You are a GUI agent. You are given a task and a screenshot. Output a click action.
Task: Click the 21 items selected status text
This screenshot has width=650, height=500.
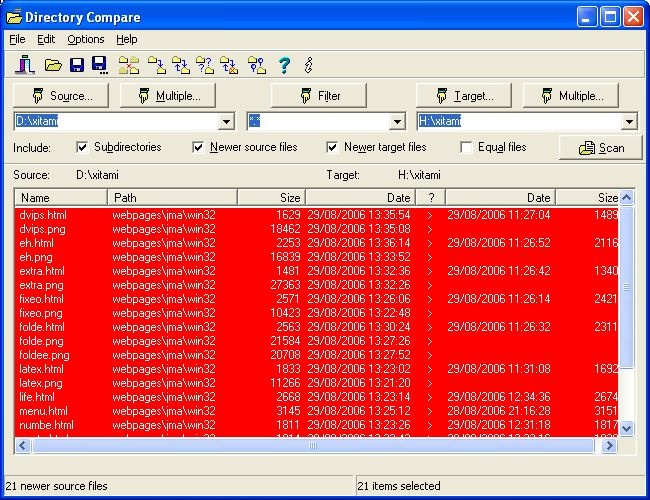click(x=399, y=486)
